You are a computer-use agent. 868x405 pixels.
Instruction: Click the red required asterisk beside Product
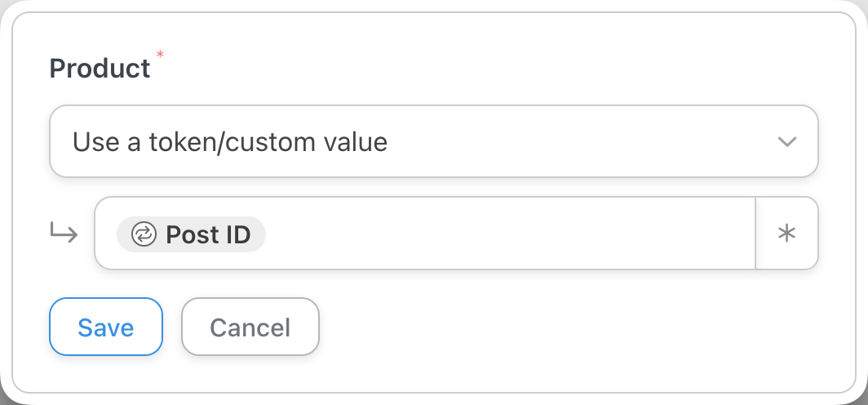pyautogui.click(x=160, y=55)
